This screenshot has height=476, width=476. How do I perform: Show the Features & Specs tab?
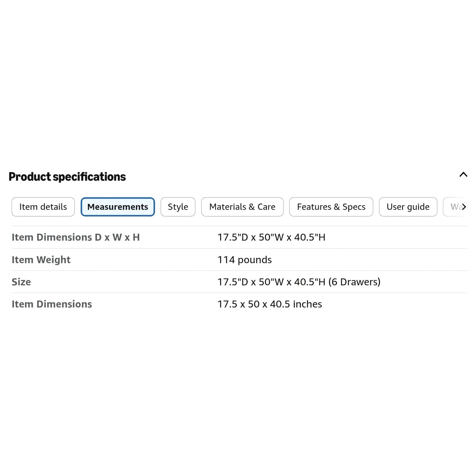331,207
